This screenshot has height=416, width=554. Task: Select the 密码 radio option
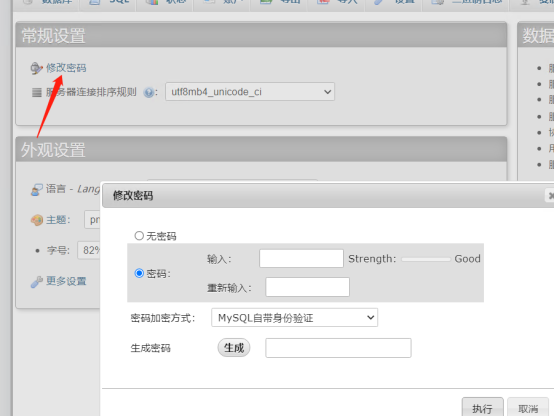139,273
